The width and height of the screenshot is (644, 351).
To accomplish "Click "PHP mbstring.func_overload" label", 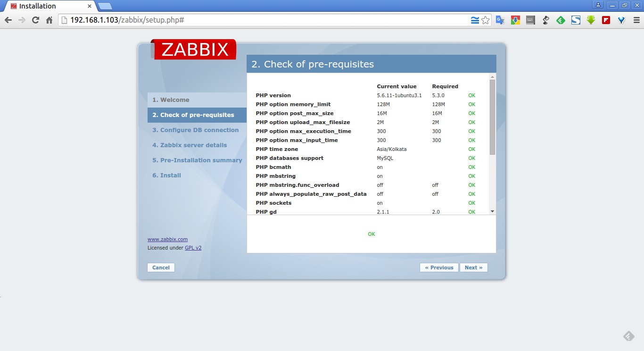I will click(x=297, y=185).
